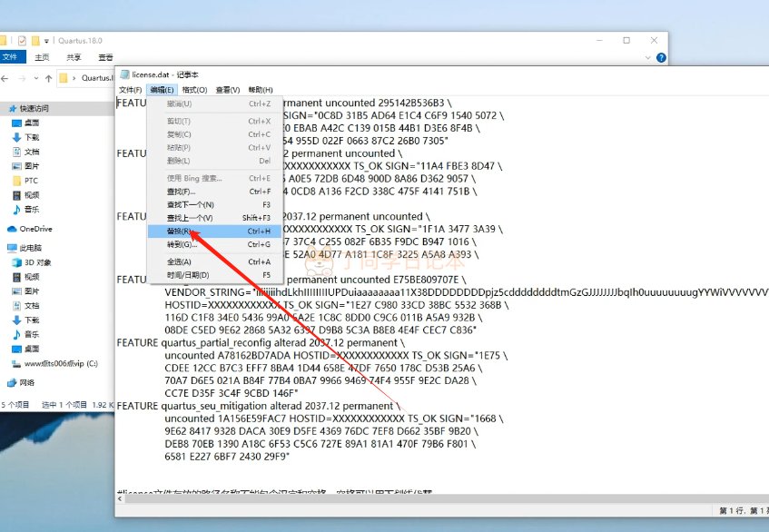Select 转到(G) in the Edit menu
The height and width of the screenshot is (532, 769).
(182, 244)
